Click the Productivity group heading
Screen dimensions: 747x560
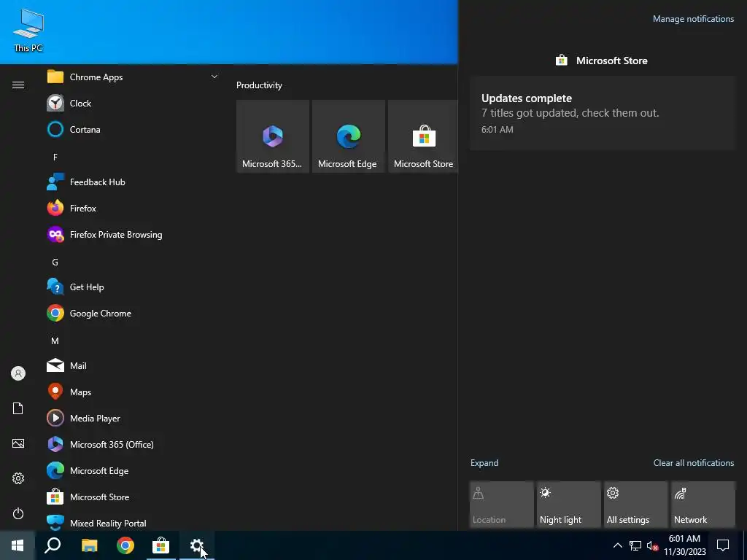tap(259, 85)
